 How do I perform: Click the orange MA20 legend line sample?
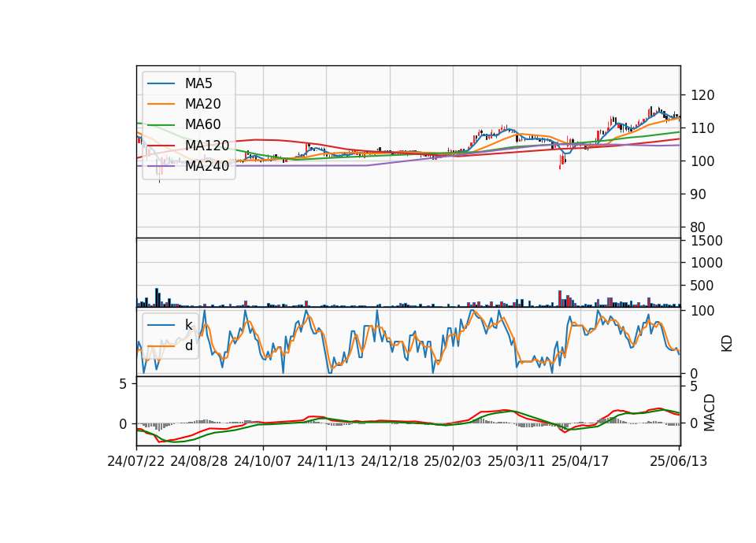[x=161, y=104]
